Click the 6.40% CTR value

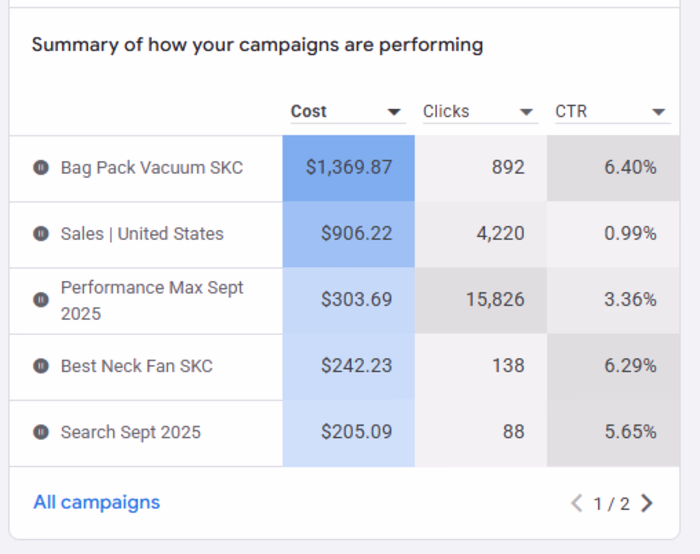pos(630,167)
